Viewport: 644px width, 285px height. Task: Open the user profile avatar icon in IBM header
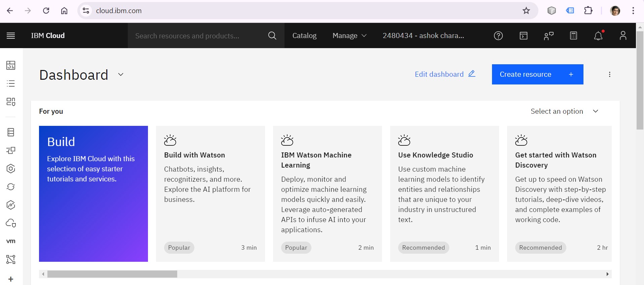pyautogui.click(x=623, y=36)
